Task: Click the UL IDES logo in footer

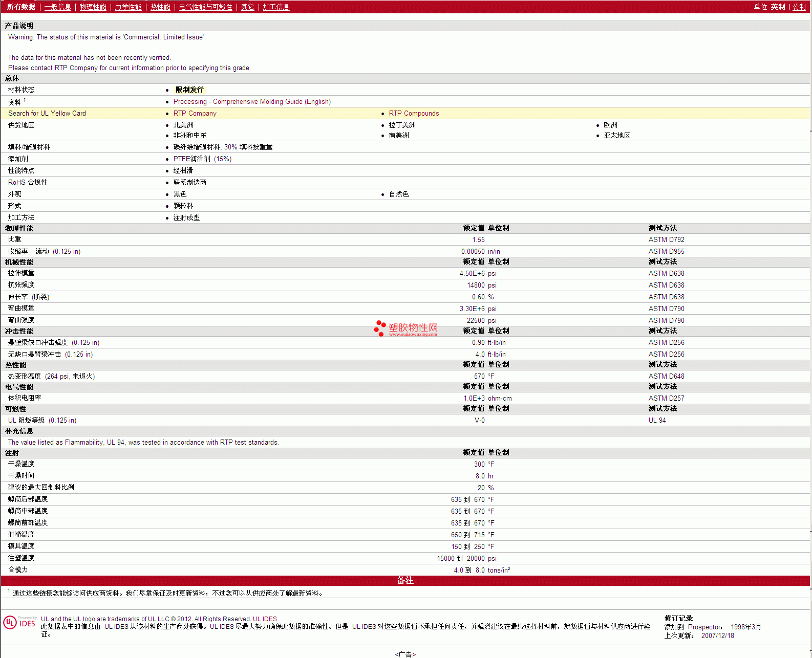Action: coord(19,623)
